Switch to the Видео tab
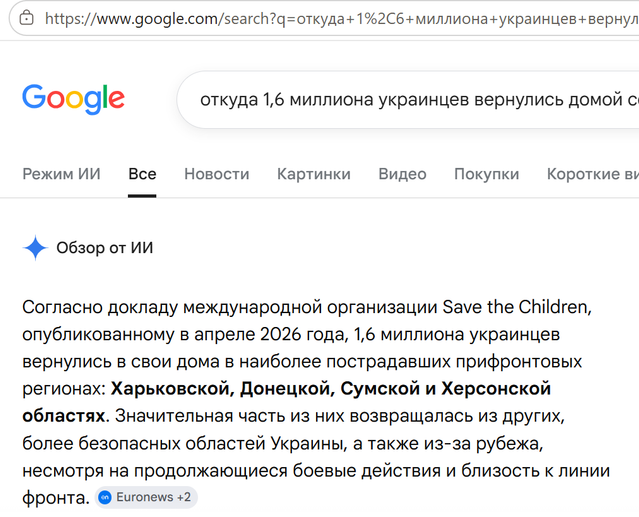 [402, 174]
